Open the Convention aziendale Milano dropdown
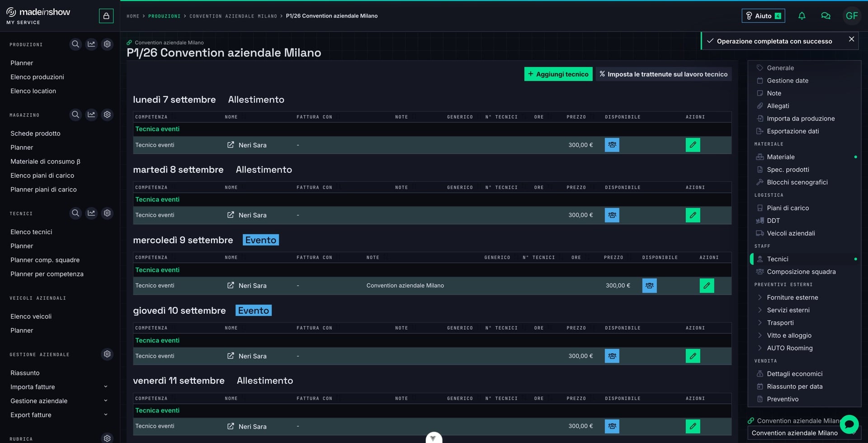This screenshot has height=443, width=868. pos(804,433)
